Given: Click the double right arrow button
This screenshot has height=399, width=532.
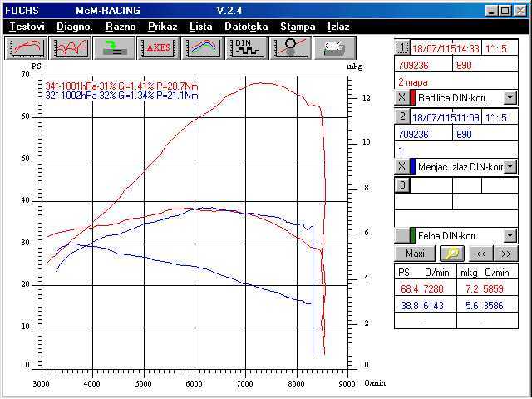Looking at the screenshot, I should (505, 254).
